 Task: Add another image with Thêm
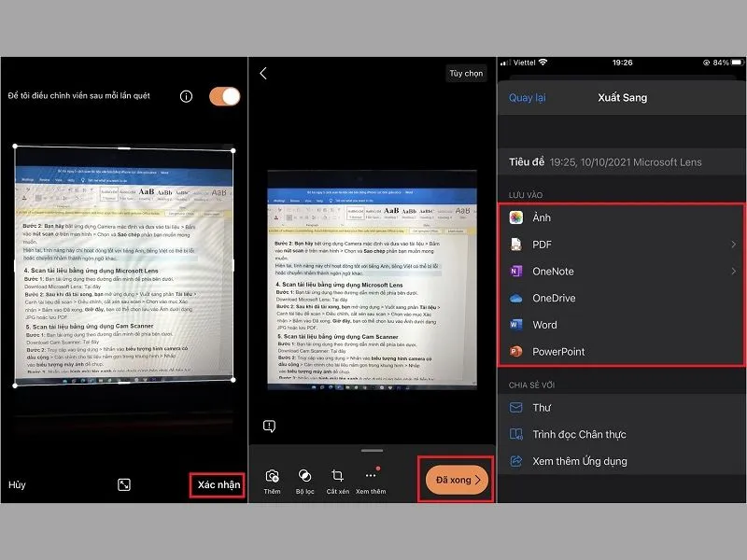tap(272, 482)
